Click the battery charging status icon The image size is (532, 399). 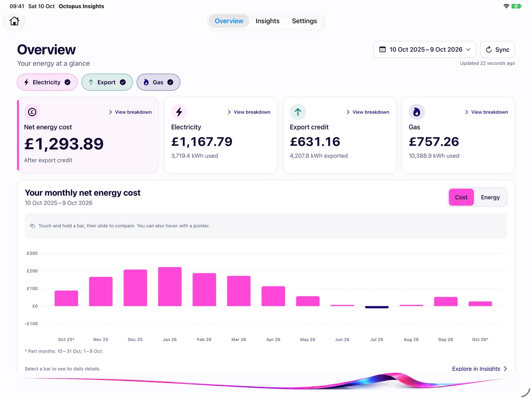[x=517, y=6]
